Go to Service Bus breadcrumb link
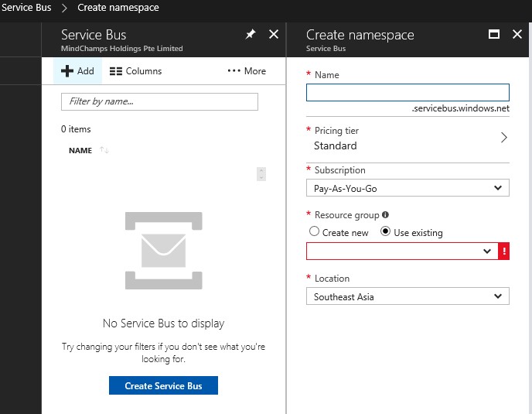This screenshot has height=414, width=532. [27, 8]
